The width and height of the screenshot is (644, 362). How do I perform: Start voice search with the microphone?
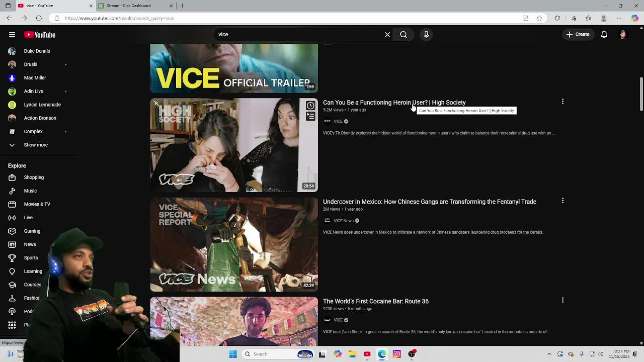426,35
